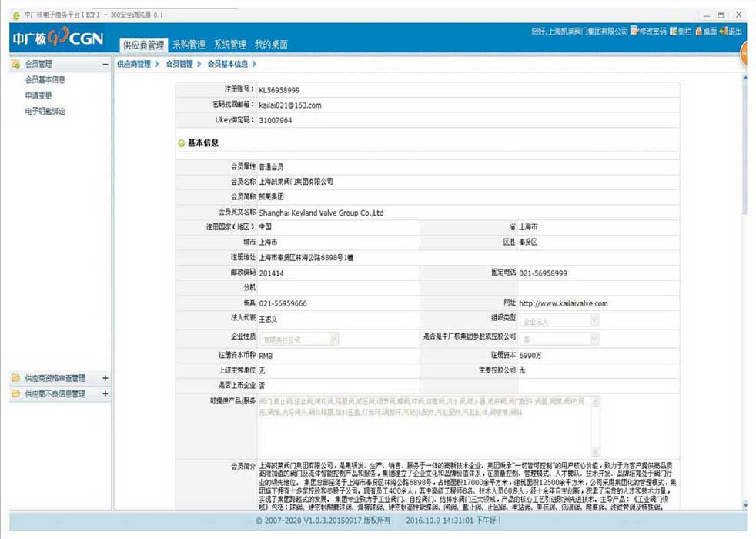The image size is (756, 539).
Task: Click the registered address 上海市奉贤区 value
Action: pyautogui.click(x=306, y=258)
